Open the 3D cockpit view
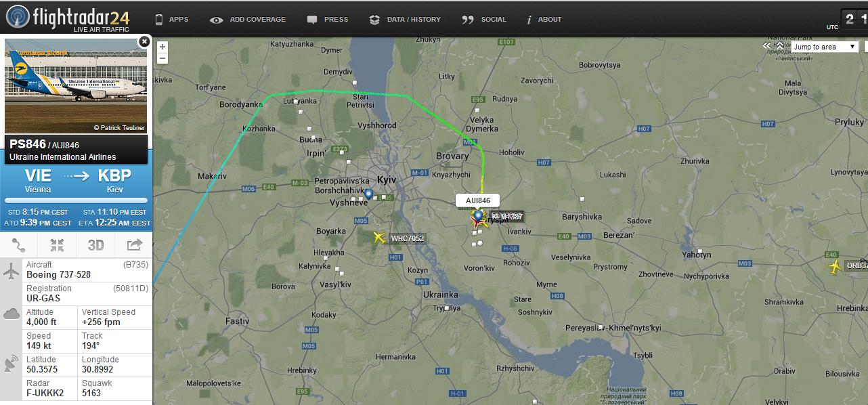The height and width of the screenshot is (405, 868). click(95, 245)
